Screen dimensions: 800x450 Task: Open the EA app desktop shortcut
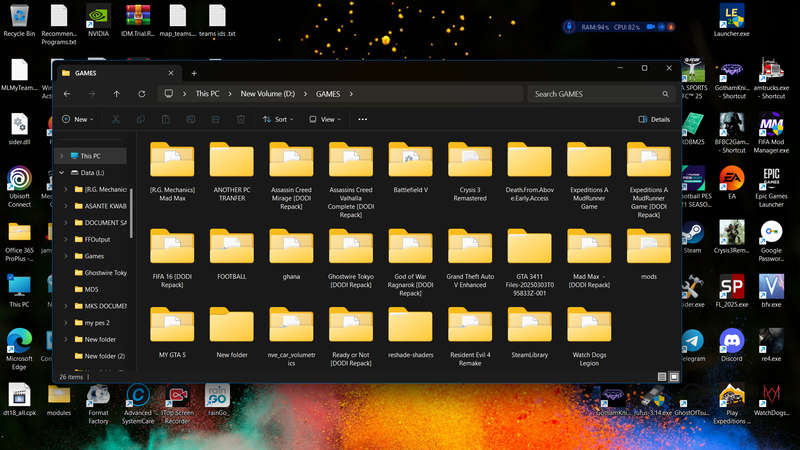tap(732, 183)
